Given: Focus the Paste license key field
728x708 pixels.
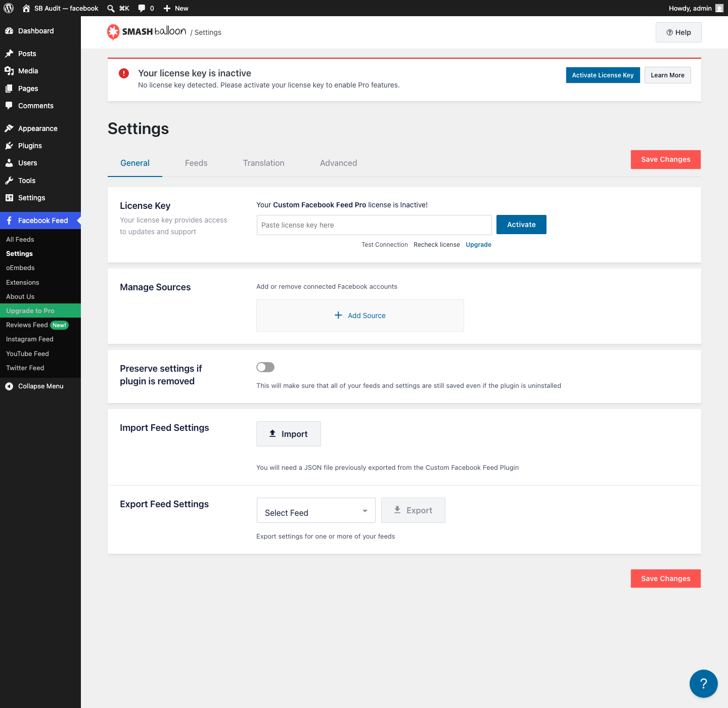Looking at the screenshot, I should coord(374,225).
